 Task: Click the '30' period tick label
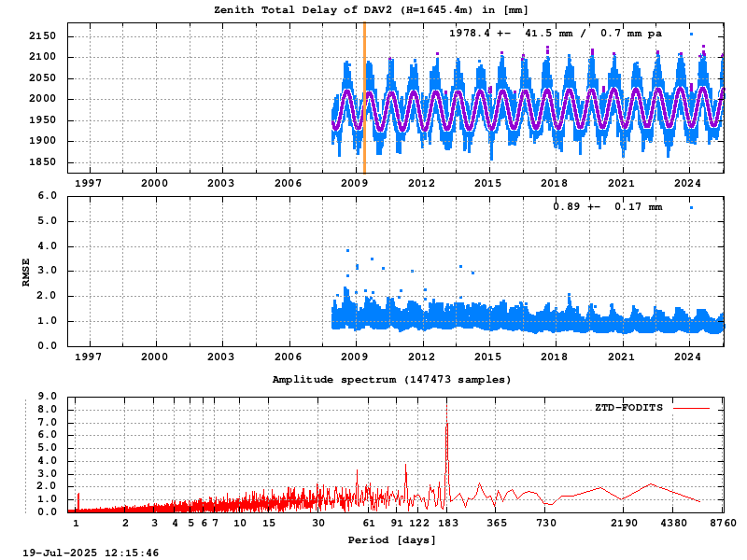pos(318,523)
